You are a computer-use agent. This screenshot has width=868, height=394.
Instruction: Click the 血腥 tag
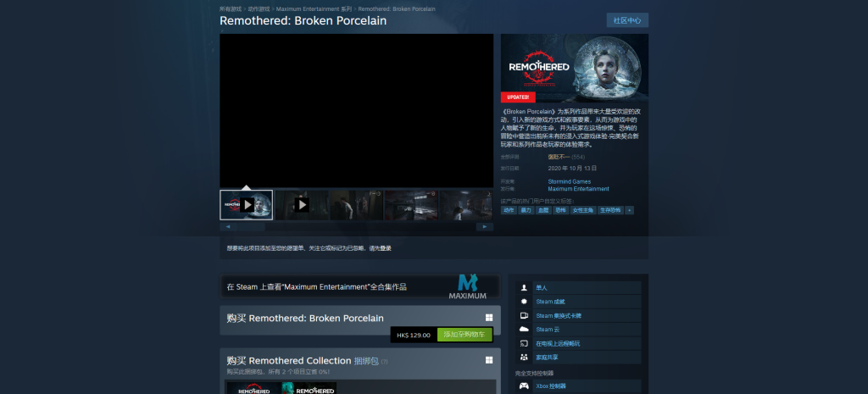[543, 210]
